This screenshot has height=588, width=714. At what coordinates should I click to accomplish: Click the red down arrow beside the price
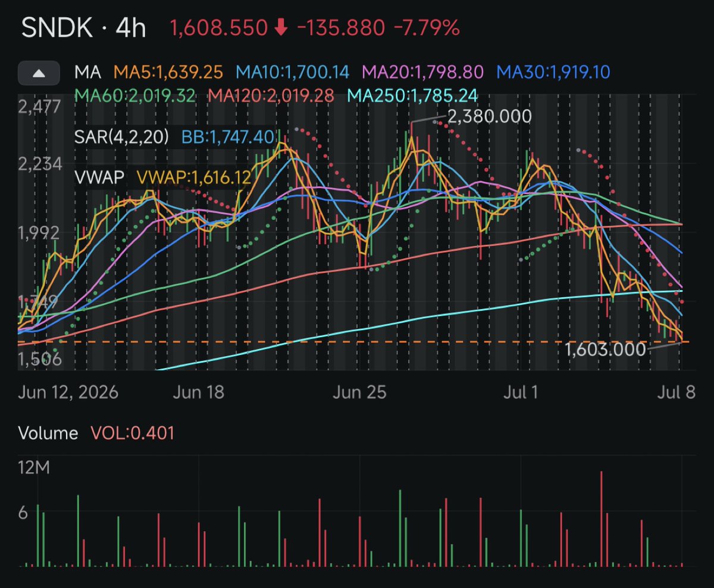(281, 28)
